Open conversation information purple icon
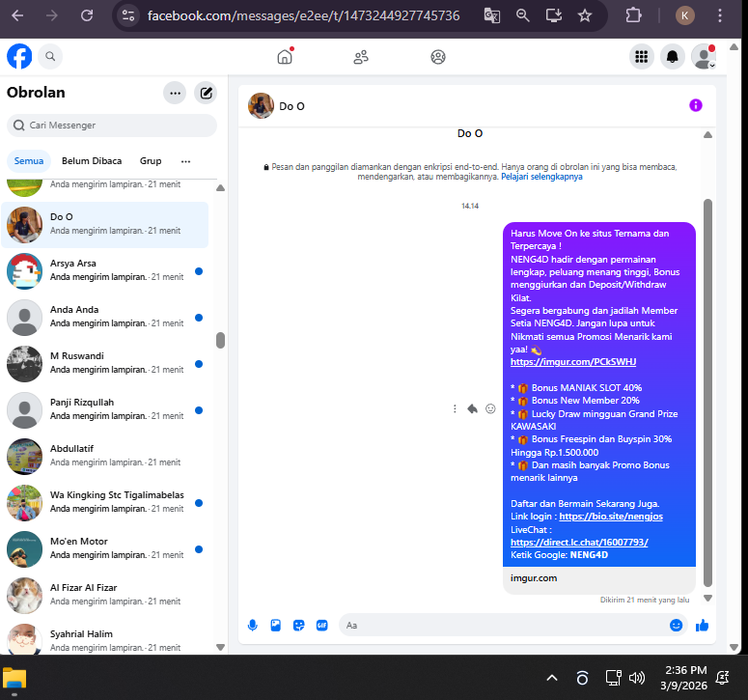The height and width of the screenshot is (700, 748). coord(696,105)
